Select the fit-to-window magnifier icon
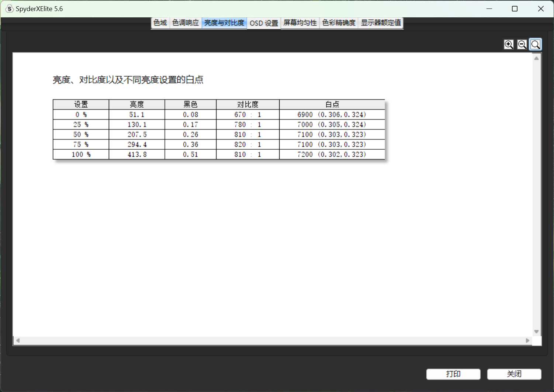The height and width of the screenshot is (392, 554). pos(535,45)
